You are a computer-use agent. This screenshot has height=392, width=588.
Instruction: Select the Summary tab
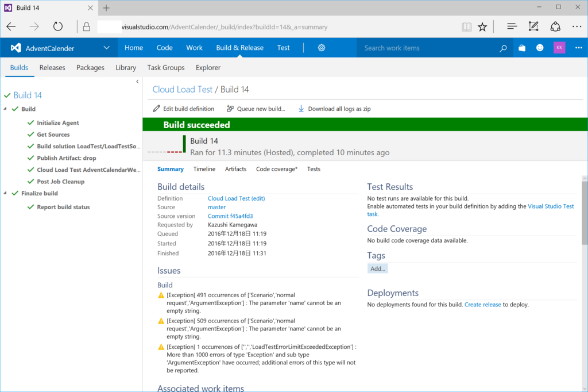pos(170,169)
